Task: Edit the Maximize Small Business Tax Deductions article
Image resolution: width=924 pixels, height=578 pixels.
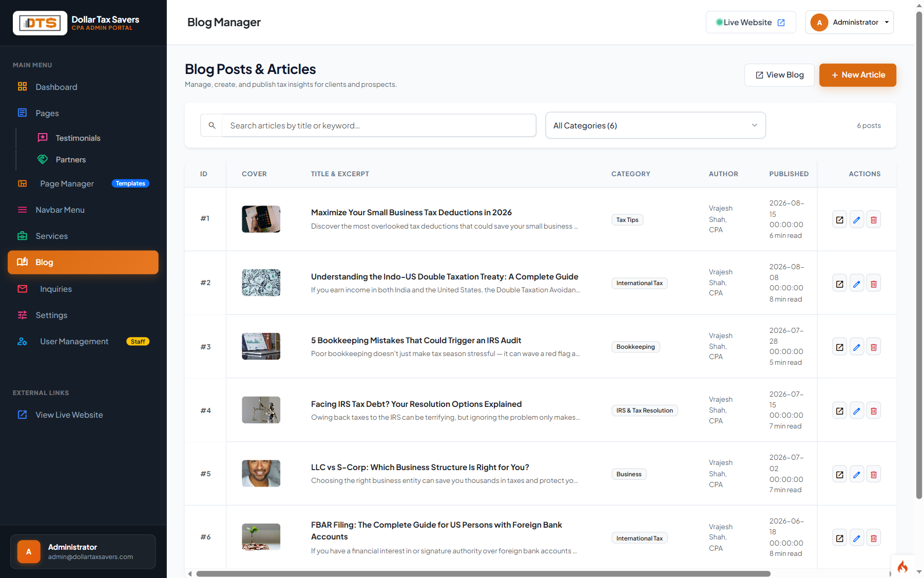Action: tap(856, 220)
